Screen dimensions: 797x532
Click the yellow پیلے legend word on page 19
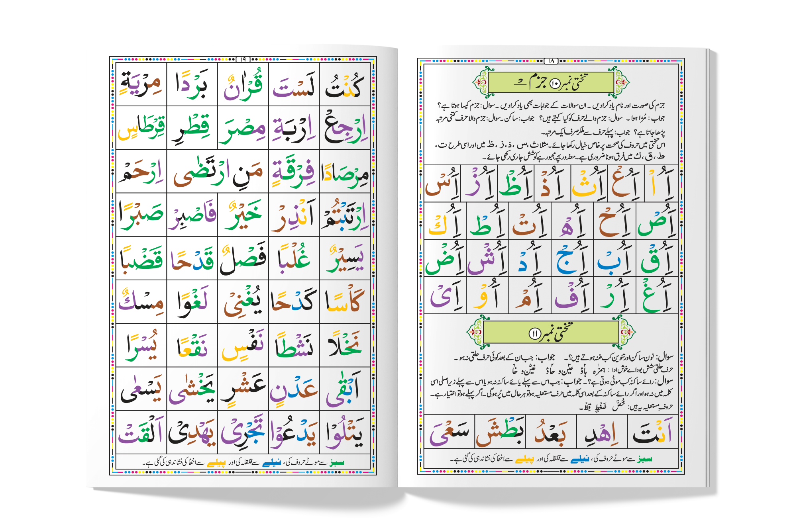(216, 462)
